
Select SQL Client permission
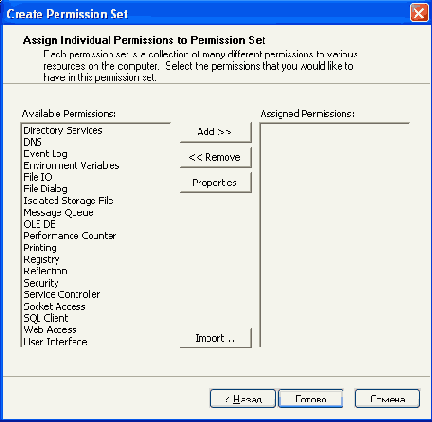46,318
